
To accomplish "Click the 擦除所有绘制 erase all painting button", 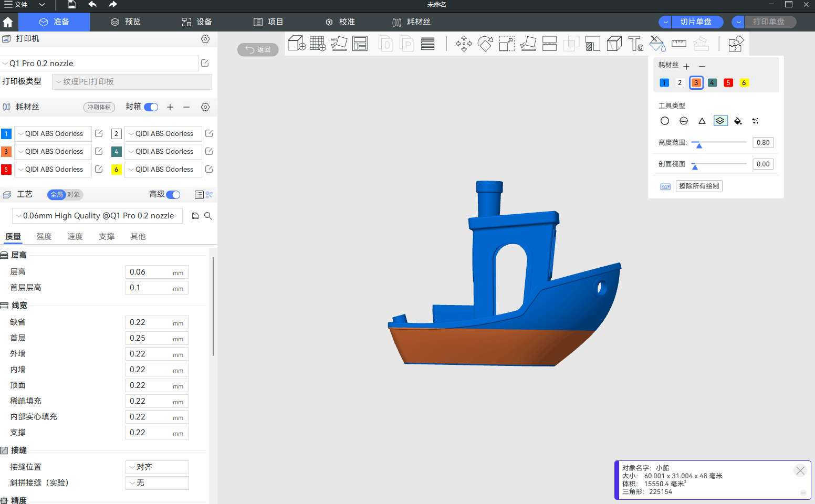I will click(698, 186).
